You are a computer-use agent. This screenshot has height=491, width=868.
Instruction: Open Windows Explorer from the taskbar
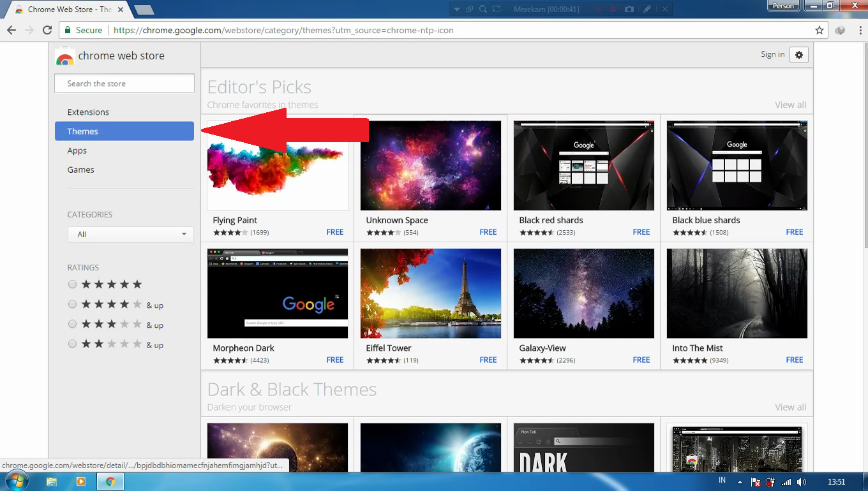(x=52, y=481)
